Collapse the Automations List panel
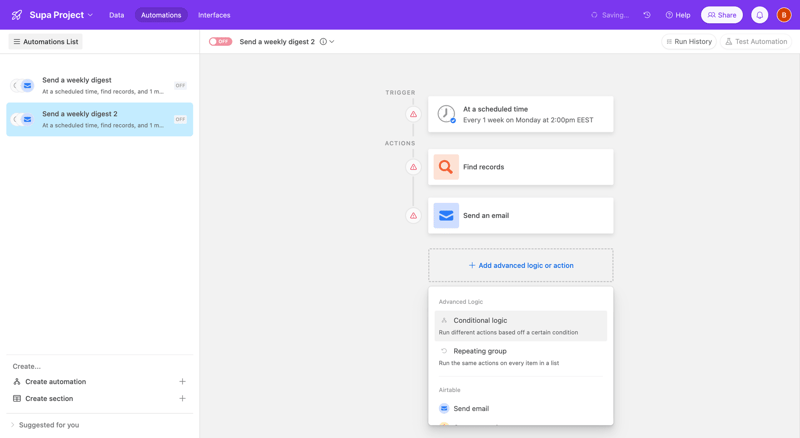Image resolution: width=800 pixels, height=438 pixels. [45, 41]
